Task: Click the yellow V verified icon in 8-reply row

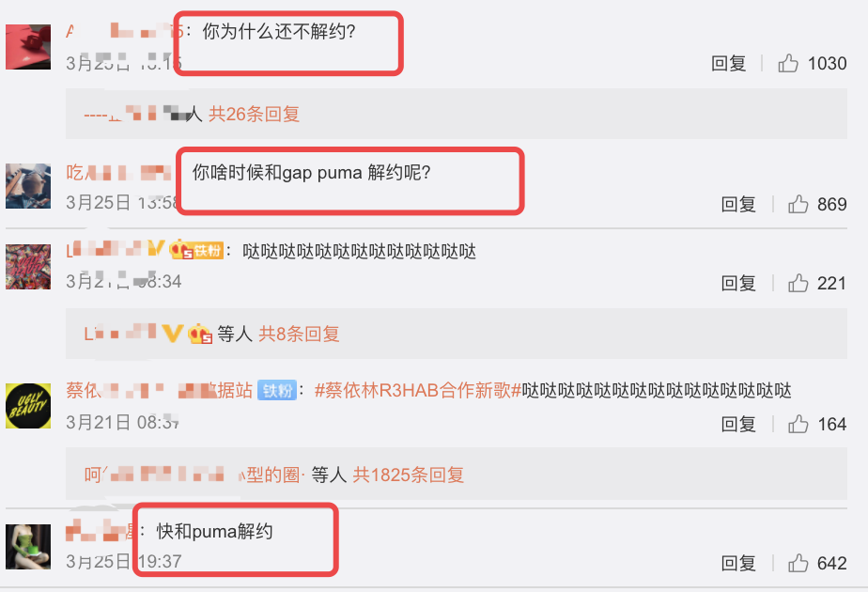Action: click(x=172, y=333)
